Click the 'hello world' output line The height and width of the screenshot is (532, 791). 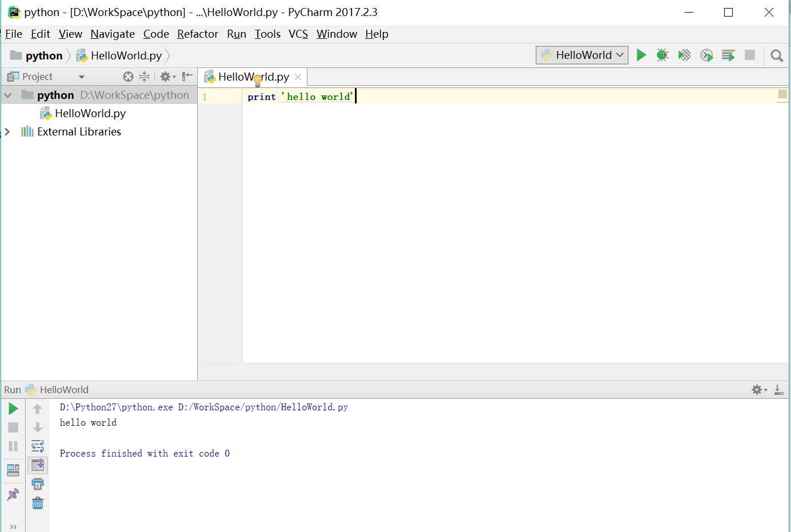click(x=88, y=422)
